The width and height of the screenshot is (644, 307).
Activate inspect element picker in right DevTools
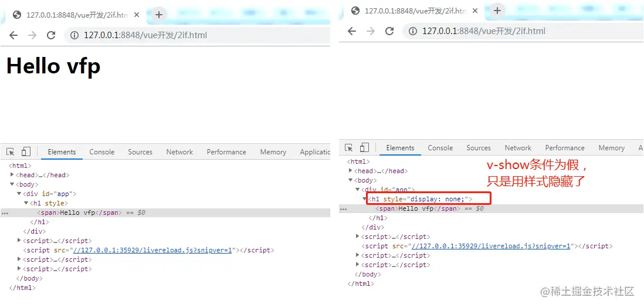349,147
